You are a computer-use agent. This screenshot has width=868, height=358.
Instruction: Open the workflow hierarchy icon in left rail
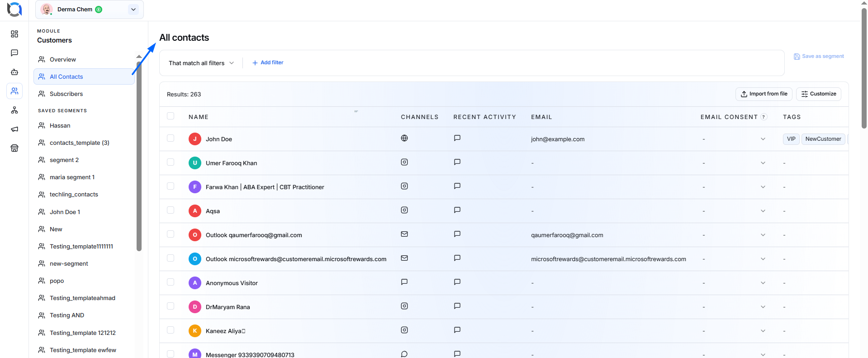[14, 110]
